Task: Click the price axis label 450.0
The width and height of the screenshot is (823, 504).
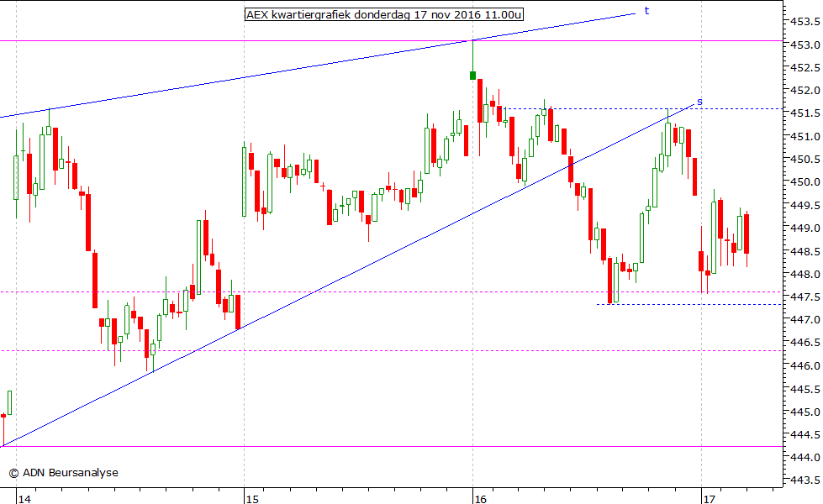Action: (x=805, y=182)
